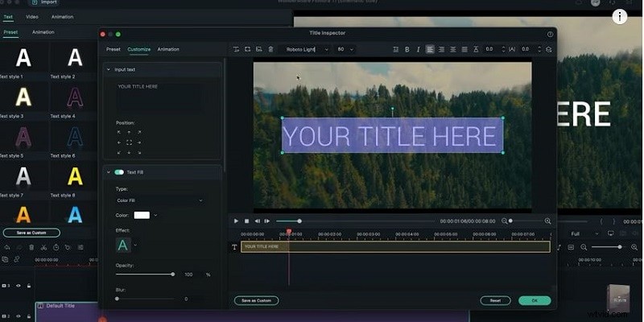Click the Blur slider handle

117,299
